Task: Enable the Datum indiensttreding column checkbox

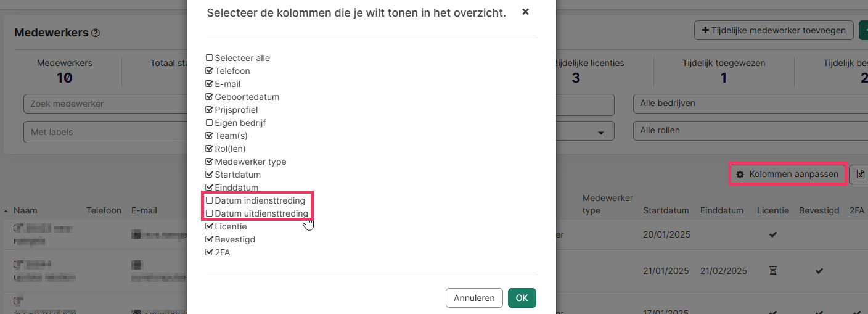Action: (210, 200)
